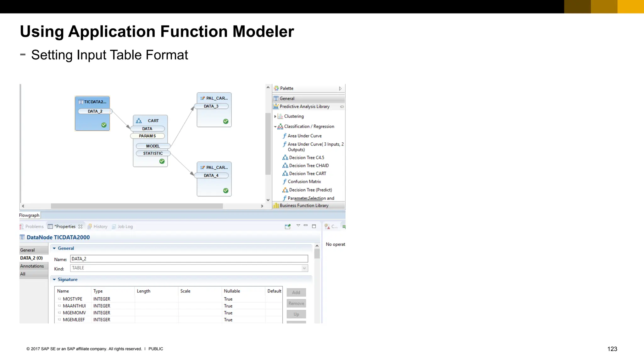Click the Remove button
This screenshot has height=362, width=644.
tap(296, 304)
